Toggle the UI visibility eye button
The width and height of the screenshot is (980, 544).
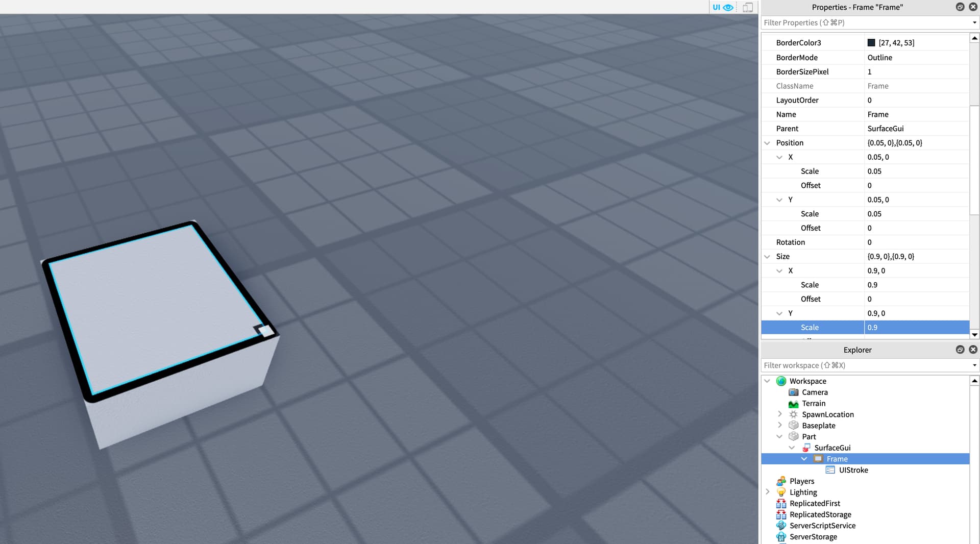coord(723,7)
